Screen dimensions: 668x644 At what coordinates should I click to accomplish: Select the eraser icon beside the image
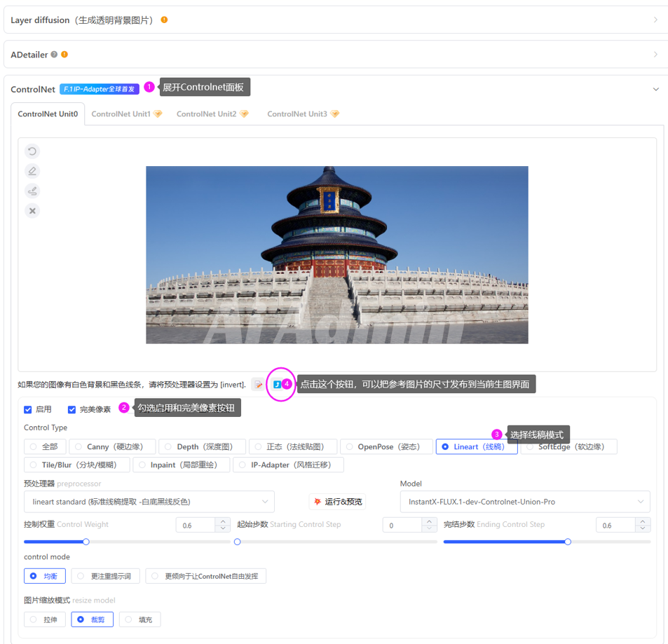32,171
